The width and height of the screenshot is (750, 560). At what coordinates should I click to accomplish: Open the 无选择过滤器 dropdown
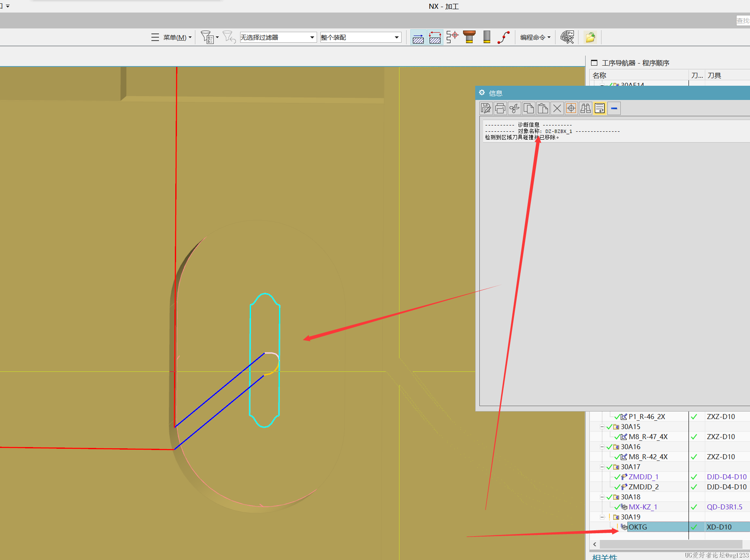coord(278,37)
